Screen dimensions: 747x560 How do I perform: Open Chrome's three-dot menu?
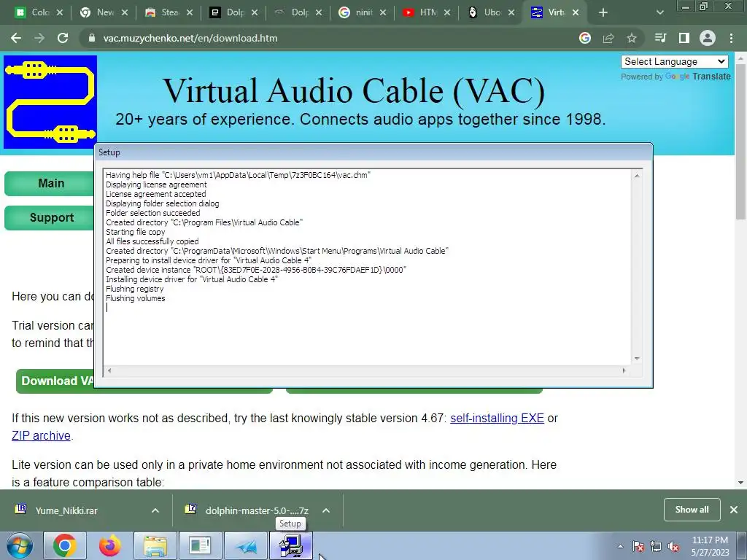point(731,38)
